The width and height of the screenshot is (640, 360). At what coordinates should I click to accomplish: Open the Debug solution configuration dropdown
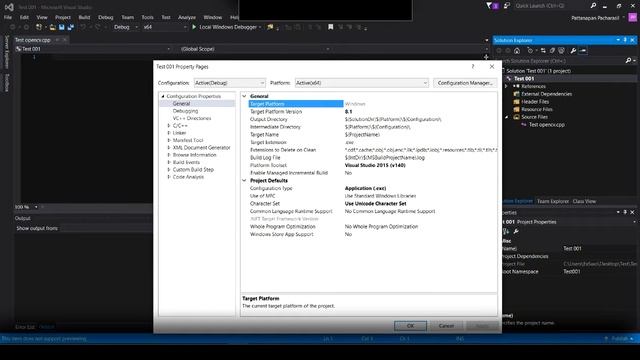pos(126,27)
